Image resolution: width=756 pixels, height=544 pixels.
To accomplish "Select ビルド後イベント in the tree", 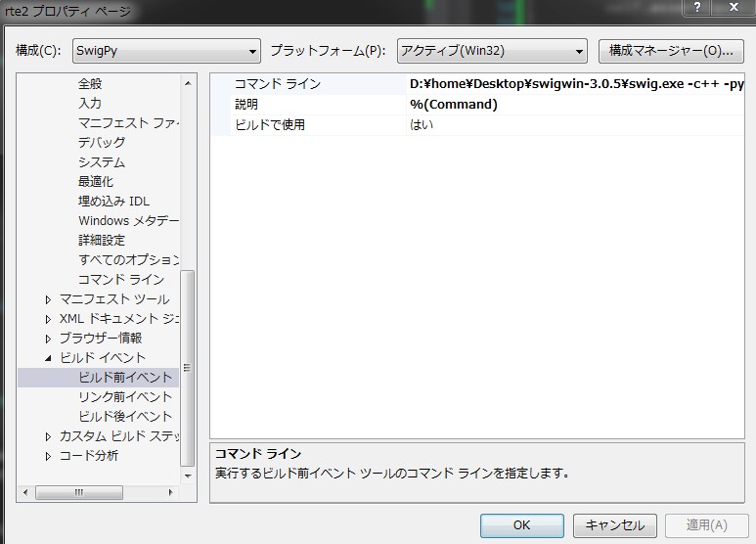I will tap(125, 416).
